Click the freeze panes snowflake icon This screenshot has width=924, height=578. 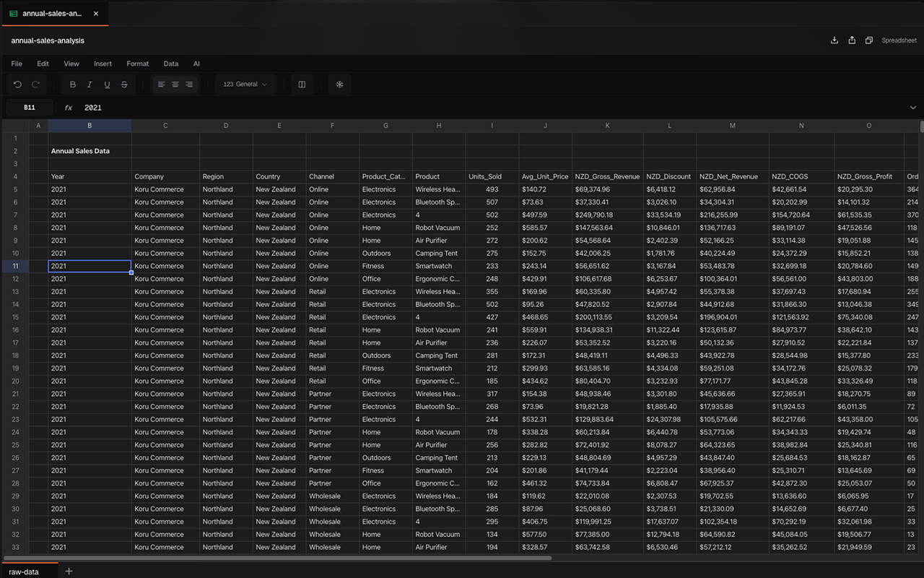[x=339, y=85]
